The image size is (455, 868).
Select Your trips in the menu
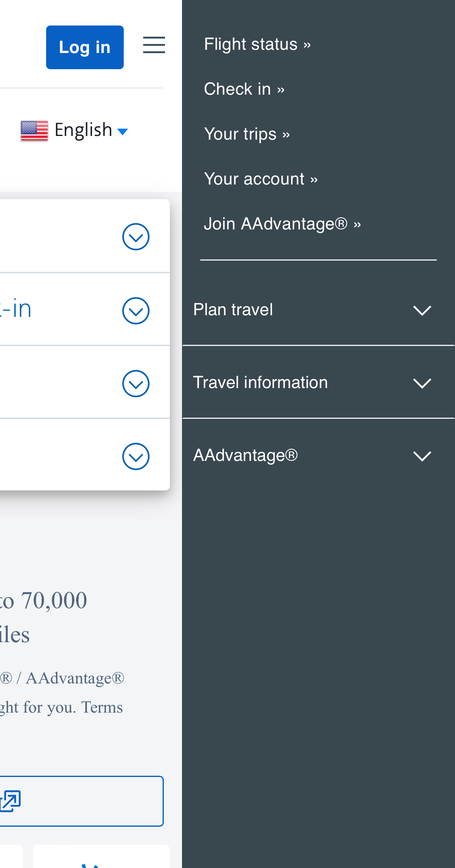(x=247, y=134)
